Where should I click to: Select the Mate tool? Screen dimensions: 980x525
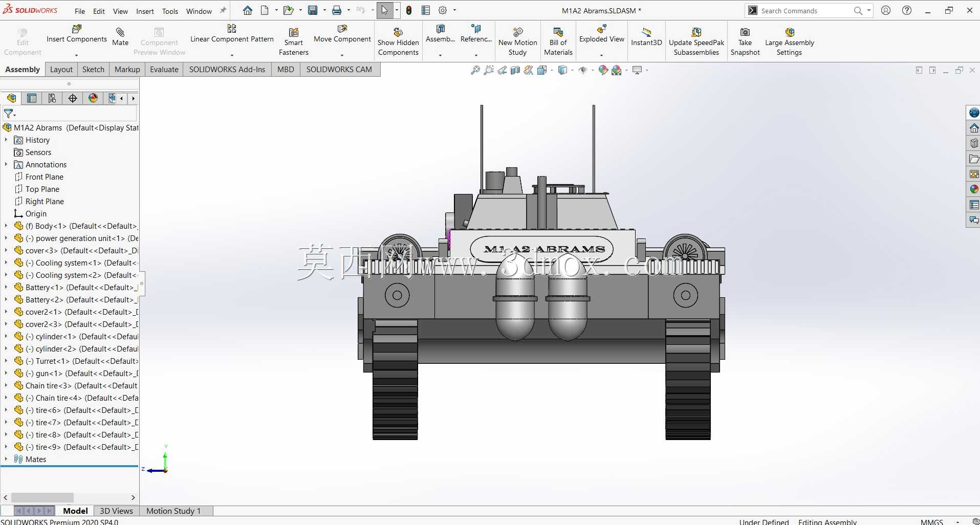(120, 37)
